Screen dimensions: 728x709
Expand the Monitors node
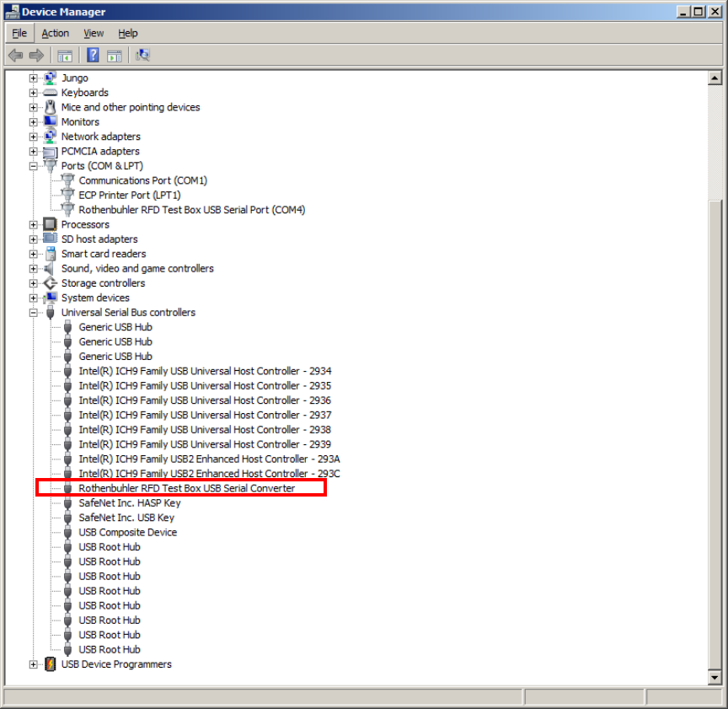pos(33,122)
